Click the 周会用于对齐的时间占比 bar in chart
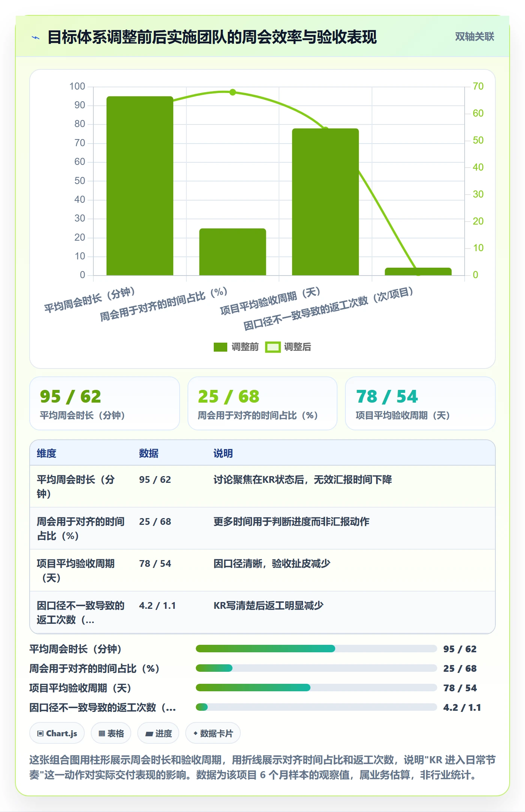This screenshot has width=525, height=812. pyautogui.click(x=232, y=252)
